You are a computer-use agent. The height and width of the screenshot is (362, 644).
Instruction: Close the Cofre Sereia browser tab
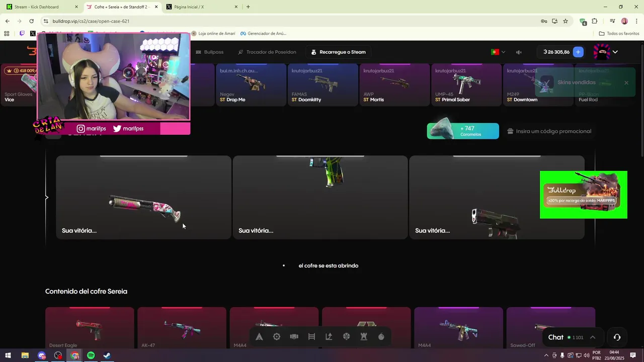(x=156, y=7)
